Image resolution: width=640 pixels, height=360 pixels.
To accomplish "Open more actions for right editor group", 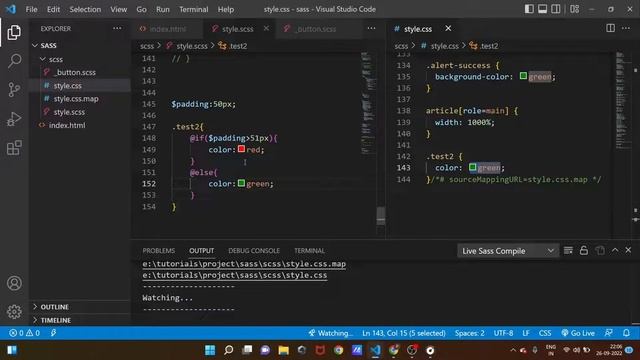I will pos(626,28).
